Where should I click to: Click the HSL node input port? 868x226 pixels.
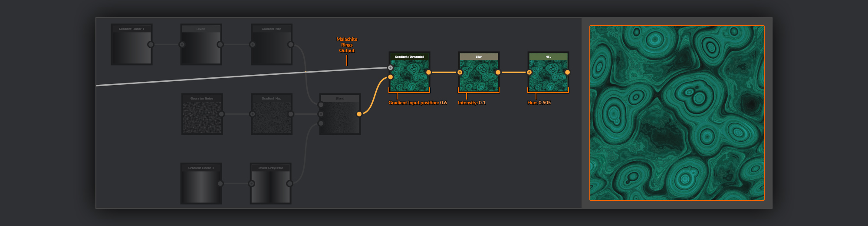click(x=529, y=72)
